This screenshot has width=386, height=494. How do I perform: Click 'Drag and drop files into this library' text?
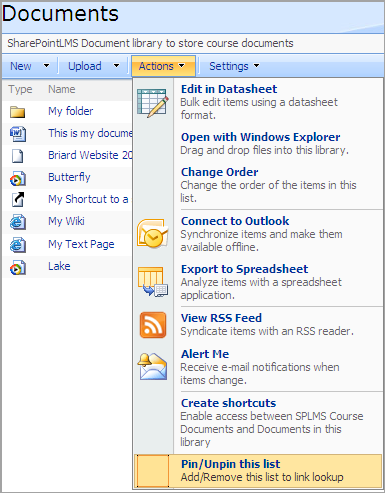(x=264, y=150)
